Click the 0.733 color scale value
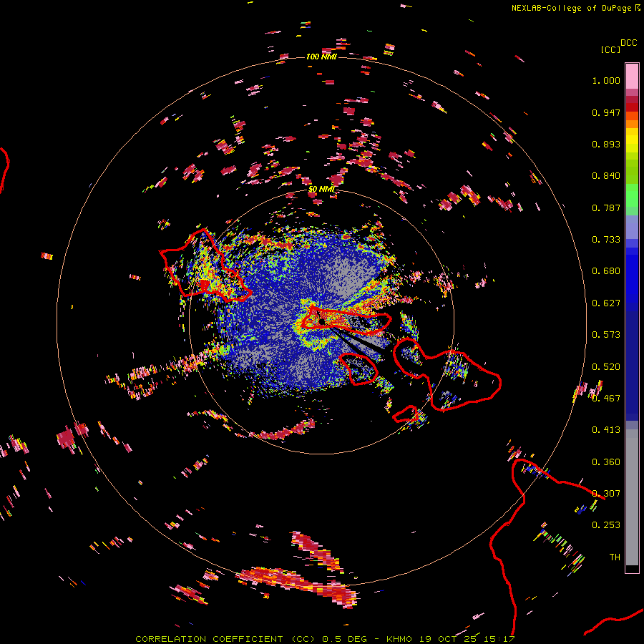 tap(606, 240)
